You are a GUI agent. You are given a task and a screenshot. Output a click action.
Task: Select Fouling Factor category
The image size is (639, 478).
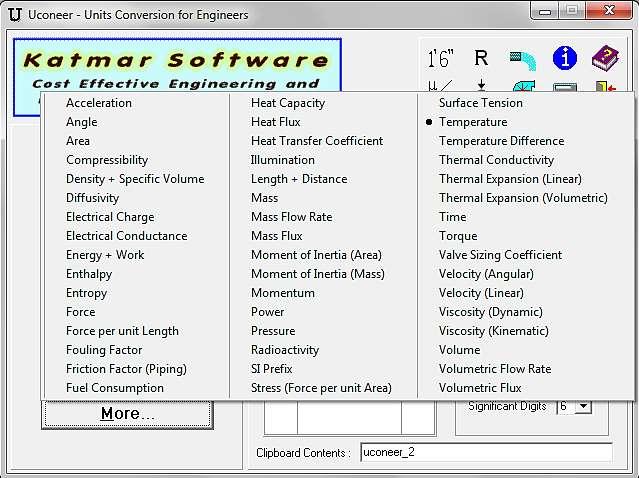pos(104,350)
